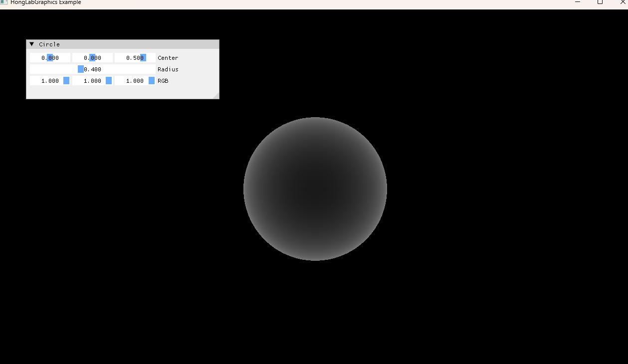Click the HongLabGraphics Example window title
Screen dimensions: 628x364
point(45,2)
